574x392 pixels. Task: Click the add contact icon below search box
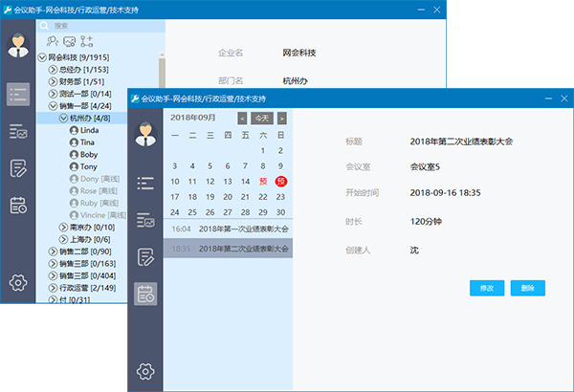tap(53, 41)
